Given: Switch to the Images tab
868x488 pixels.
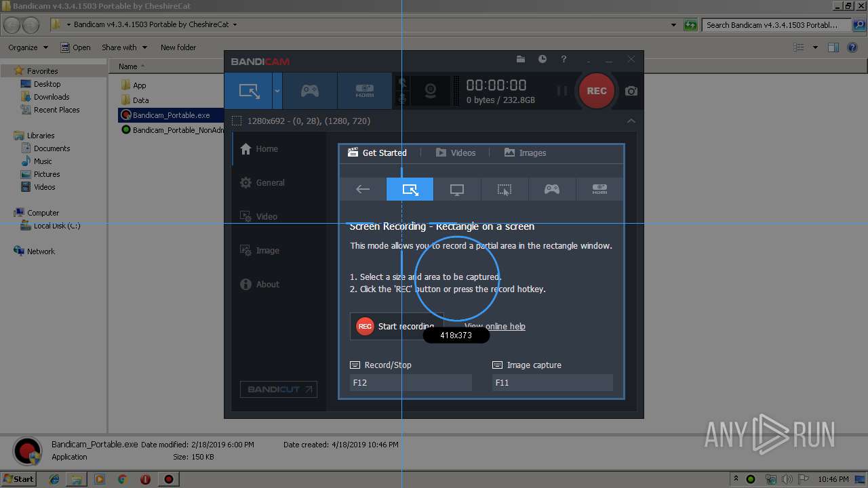Looking at the screenshot, I should click(525, 153).
